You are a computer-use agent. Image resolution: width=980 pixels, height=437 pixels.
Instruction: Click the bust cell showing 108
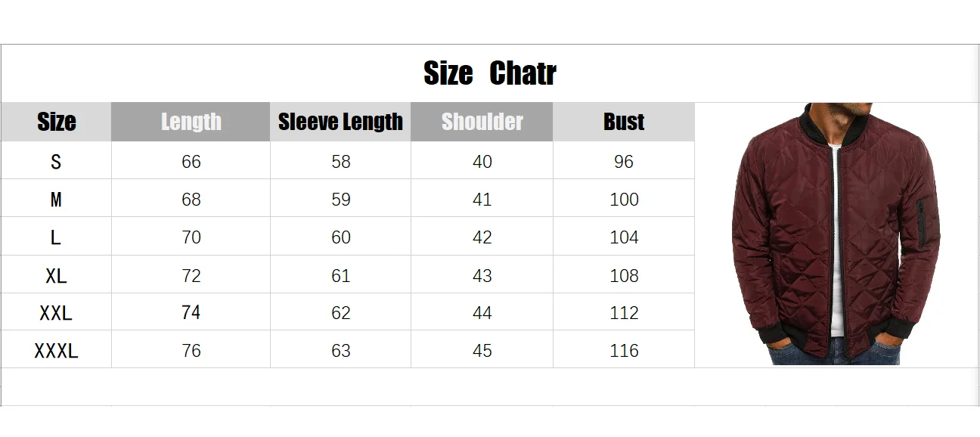click(624, 276)
